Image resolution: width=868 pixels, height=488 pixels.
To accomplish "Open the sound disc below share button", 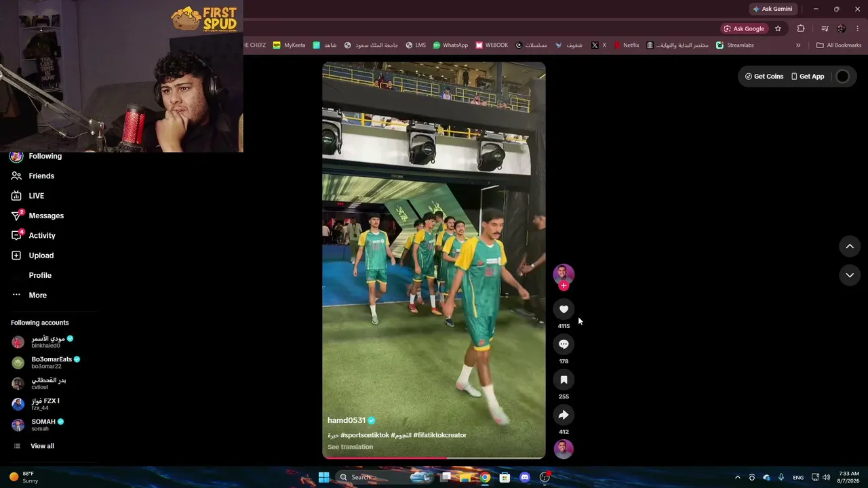I will pyautogui.click(x=564, y=449).
